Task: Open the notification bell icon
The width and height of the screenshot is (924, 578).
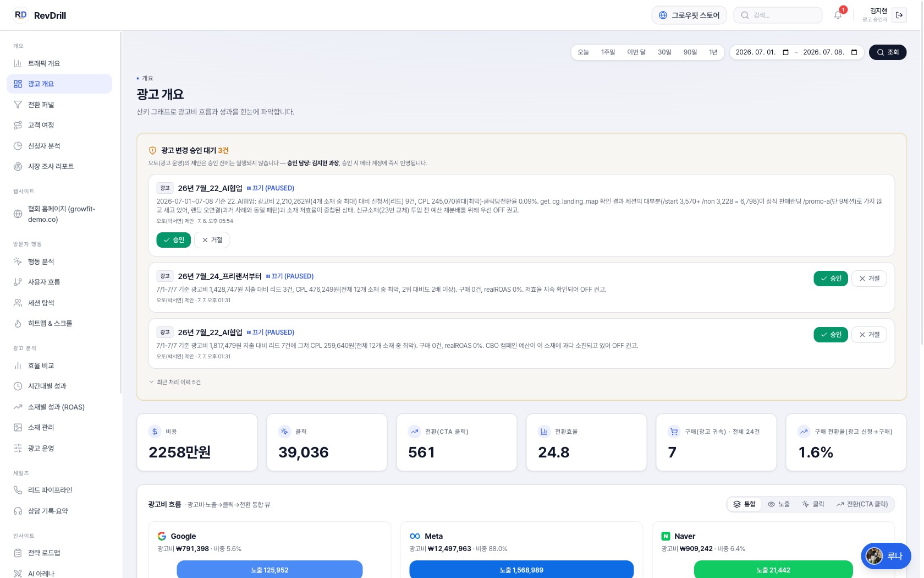Action: [x=838, y=15]
